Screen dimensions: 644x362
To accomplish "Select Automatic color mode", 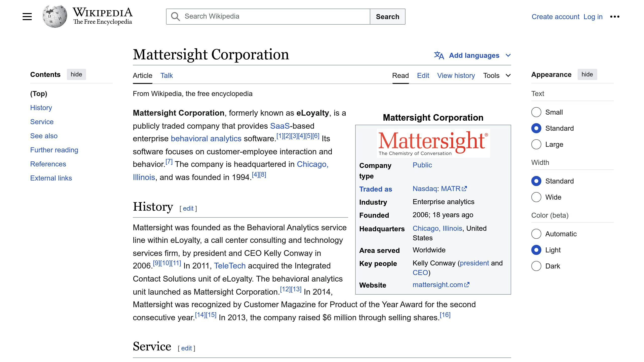I will tap(536, 234).
